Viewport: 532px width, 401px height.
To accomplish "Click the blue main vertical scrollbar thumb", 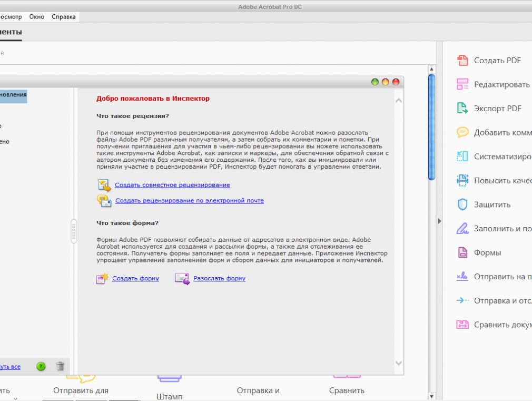I will [x=431, y=127].
